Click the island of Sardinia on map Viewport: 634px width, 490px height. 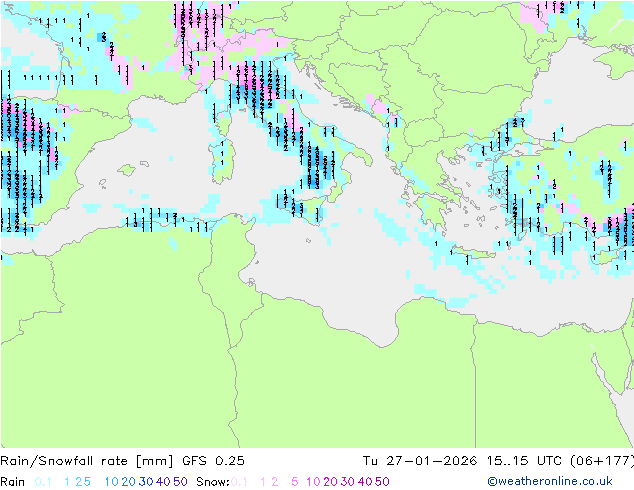point(220,161)
